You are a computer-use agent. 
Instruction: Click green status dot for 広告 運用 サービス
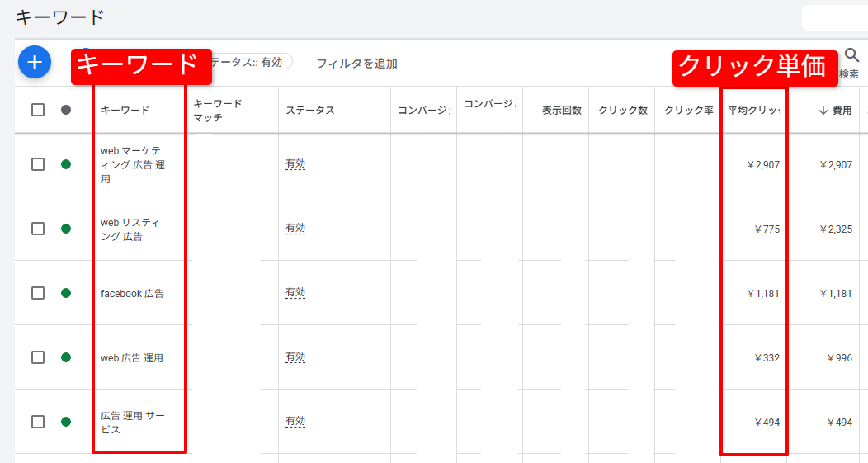[x=66, y=422]
